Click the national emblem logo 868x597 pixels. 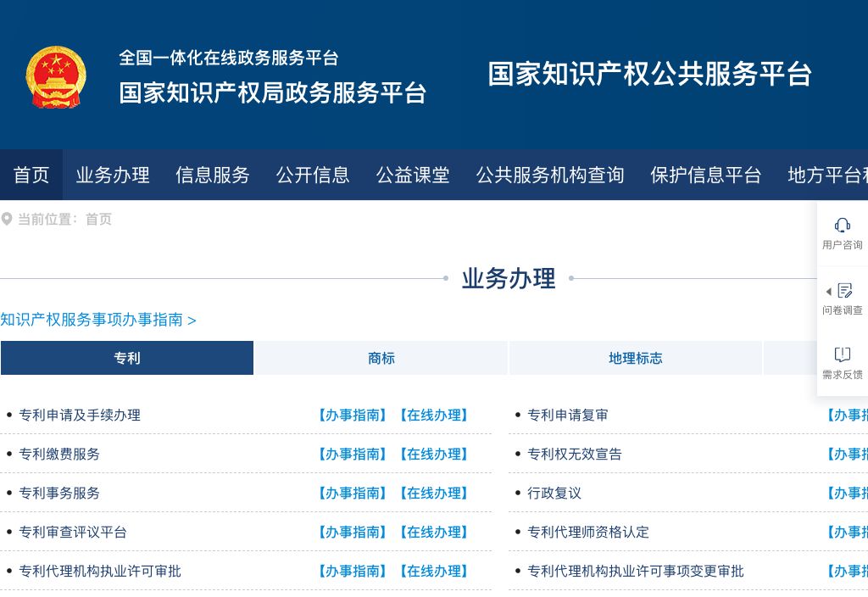(x=56, y=75)
